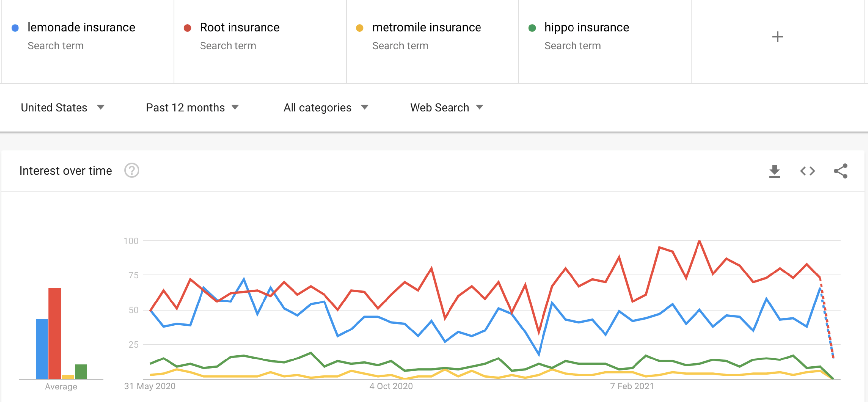Click the Root insurance peak at 100
Viewport: 868px width, 402px height.
(699, 241)
